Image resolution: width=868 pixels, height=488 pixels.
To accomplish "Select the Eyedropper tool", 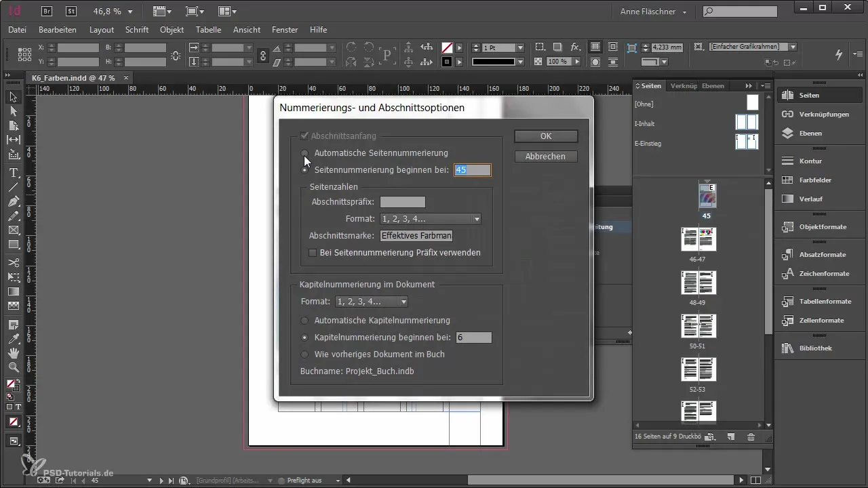I will pos(13,338).
